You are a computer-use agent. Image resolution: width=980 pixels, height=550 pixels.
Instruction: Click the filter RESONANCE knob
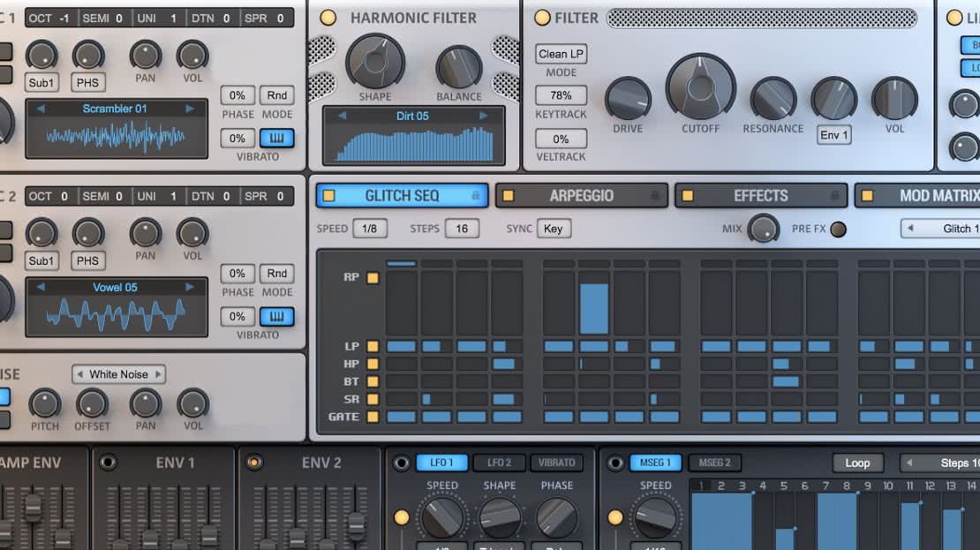pos(773,99)
